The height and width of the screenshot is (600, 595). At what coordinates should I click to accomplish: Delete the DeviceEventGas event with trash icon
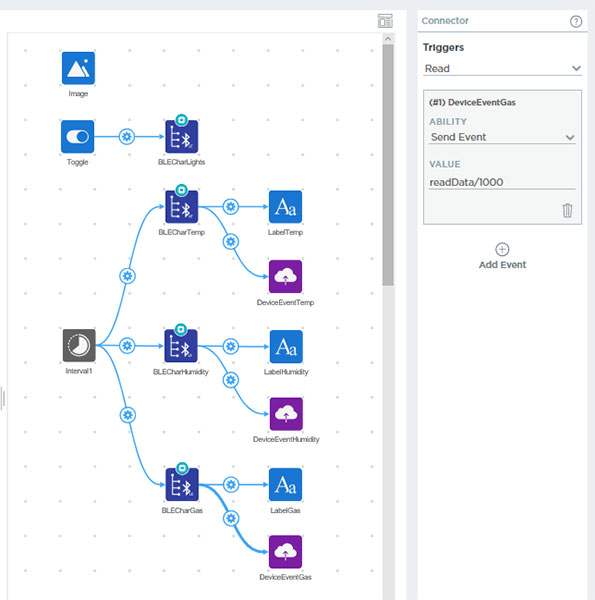567,210
